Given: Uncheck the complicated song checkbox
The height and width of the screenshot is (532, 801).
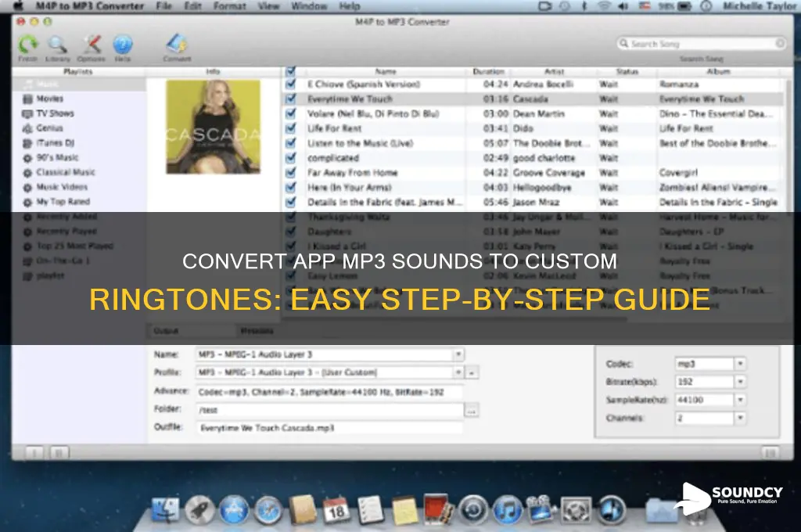Looking at the screenshot, I should (x=291, y=158).
